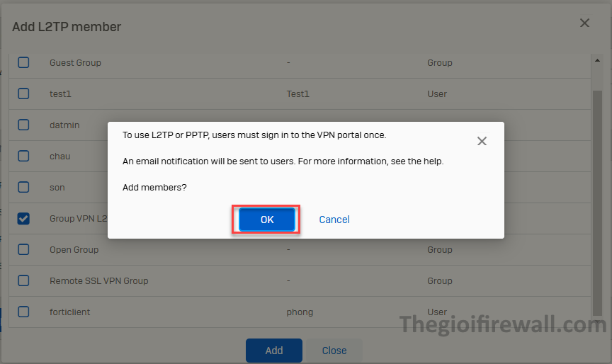Click the Remote SSL VPN Group name
The image size is (612, 364).
(99, 280)
